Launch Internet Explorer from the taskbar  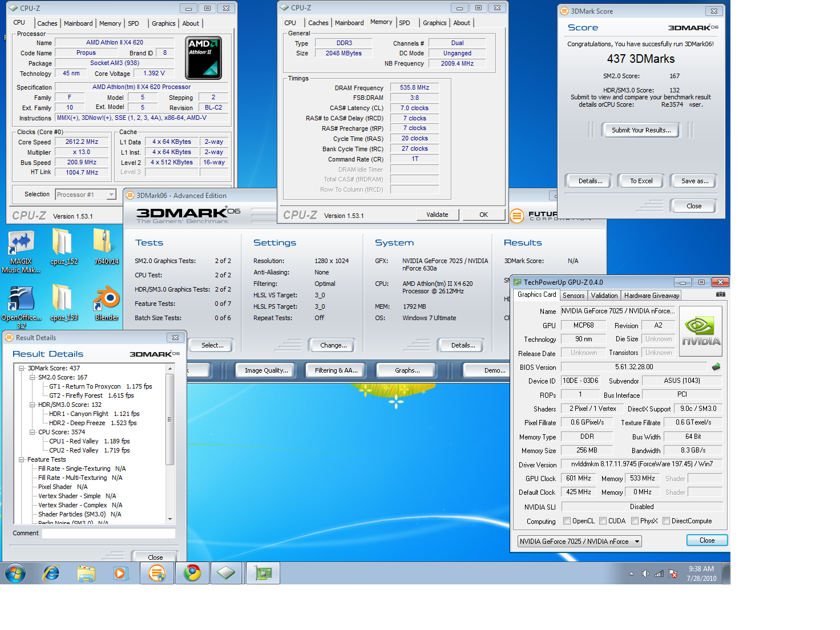coord(51,573)
